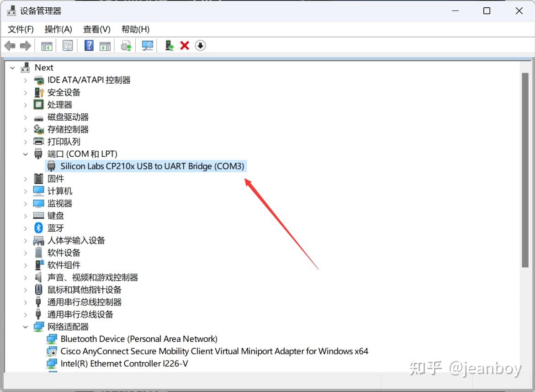
Task: Click the Show/Hide Console Tree icon
Action: (x=46, y=45)
